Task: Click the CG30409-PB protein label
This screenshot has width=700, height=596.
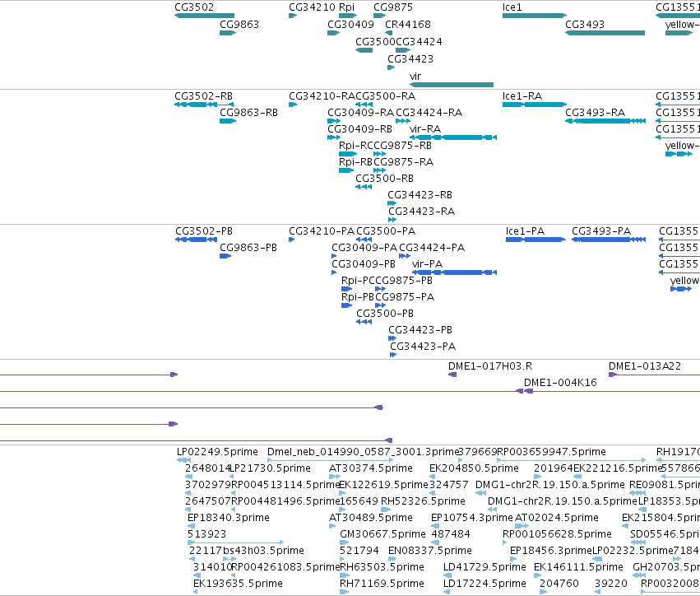Action: pyautogui.click(x=364, y=264)
